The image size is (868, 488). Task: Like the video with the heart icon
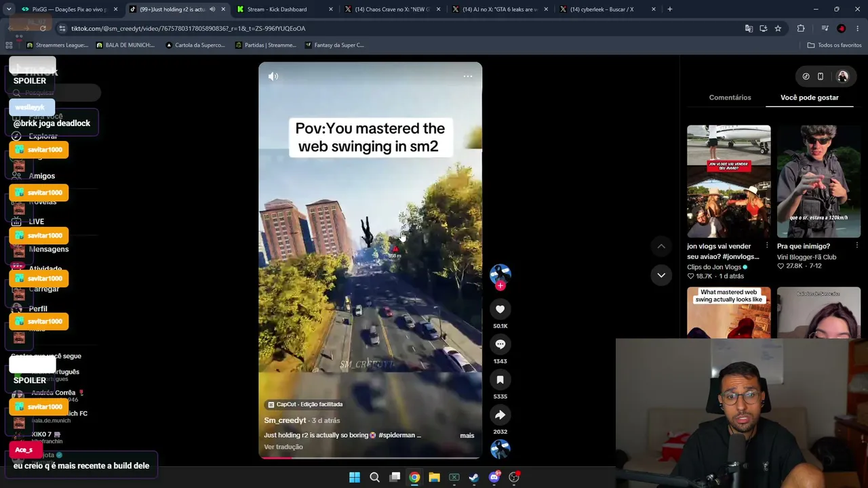(500, 309)
